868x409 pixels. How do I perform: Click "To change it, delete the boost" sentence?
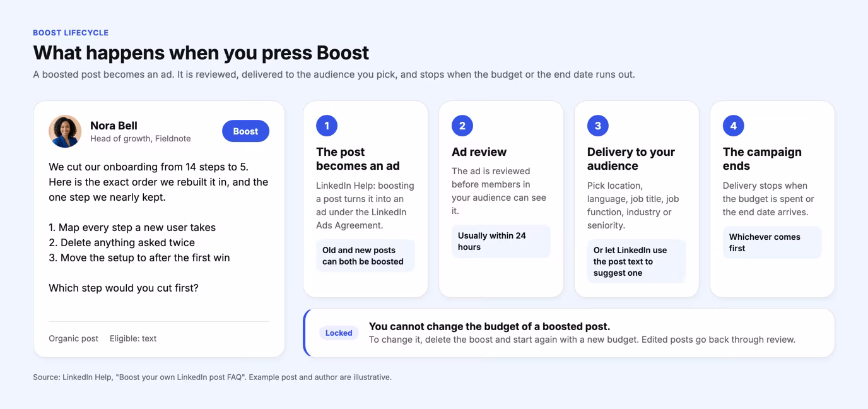582,340
